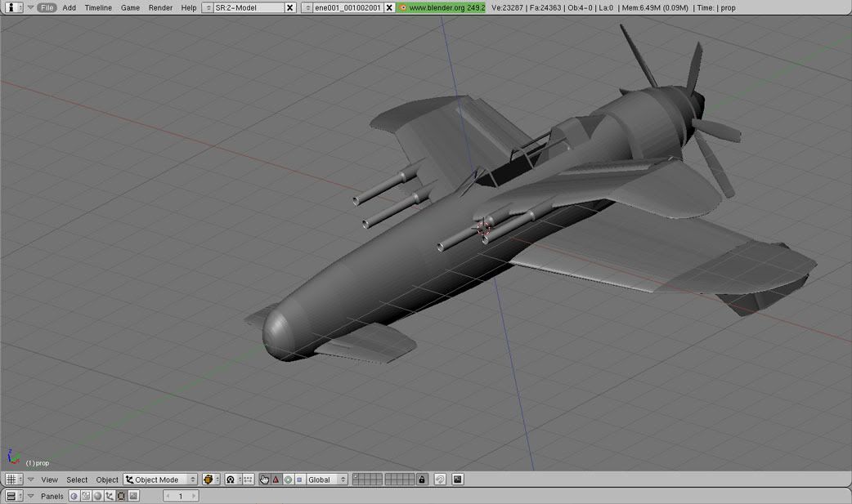This screenshot has height=504, width=852.
Task: Open the buttons window type selector
Action: (x=13, y=496)
